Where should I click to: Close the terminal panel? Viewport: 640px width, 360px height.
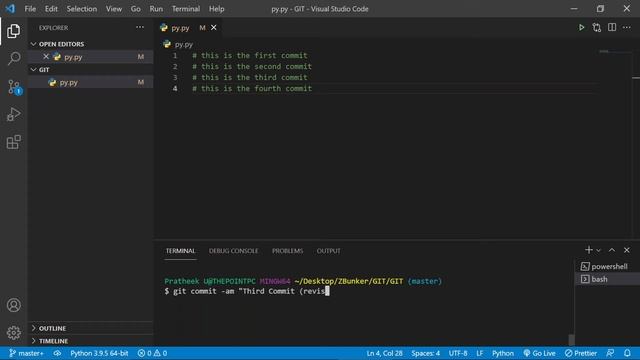[627, 250]
